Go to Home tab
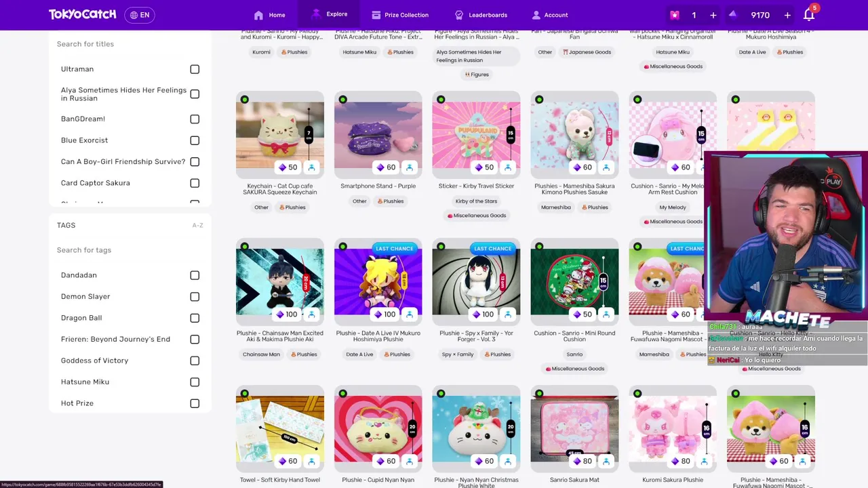Viewport: 868px width, 488px height. [x=269, y=15]
